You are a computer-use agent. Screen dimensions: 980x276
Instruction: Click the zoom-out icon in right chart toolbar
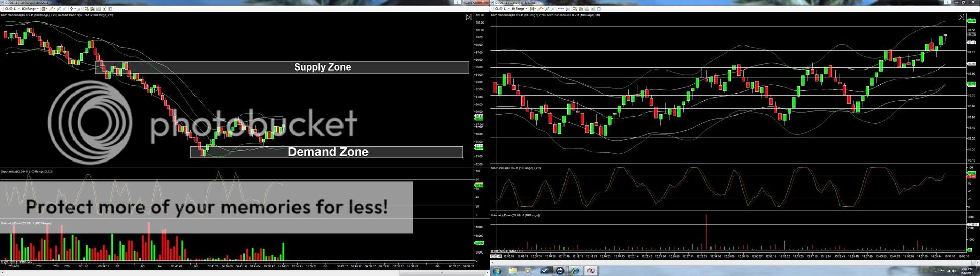pos(553,9)
